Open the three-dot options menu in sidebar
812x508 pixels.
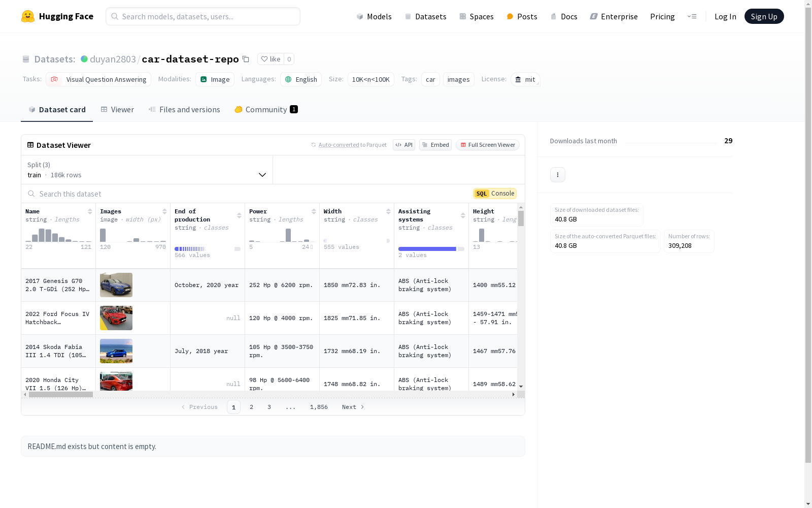(x=558, y=175)
